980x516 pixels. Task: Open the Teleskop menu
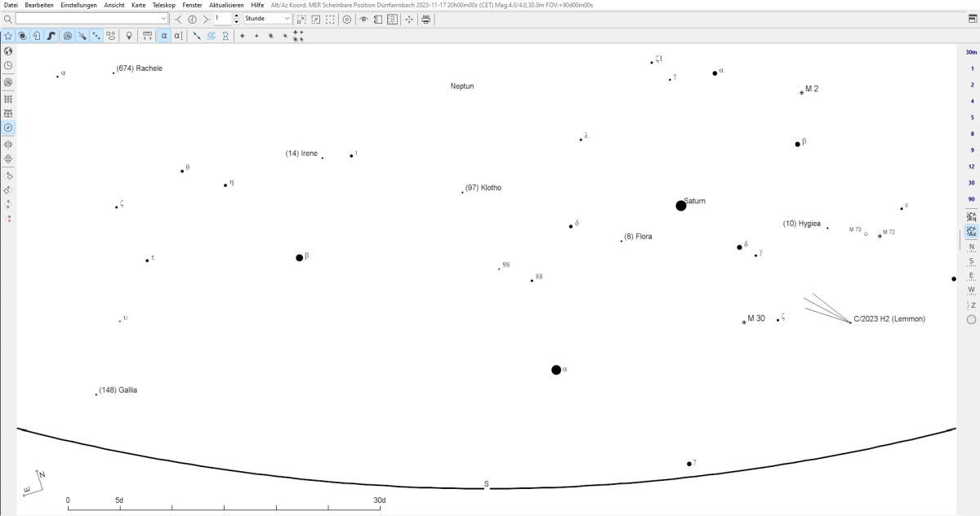click(164, 5)
